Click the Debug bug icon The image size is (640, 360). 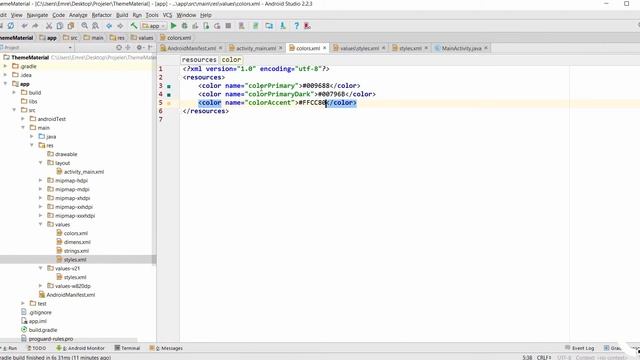(x=184, y=26)
